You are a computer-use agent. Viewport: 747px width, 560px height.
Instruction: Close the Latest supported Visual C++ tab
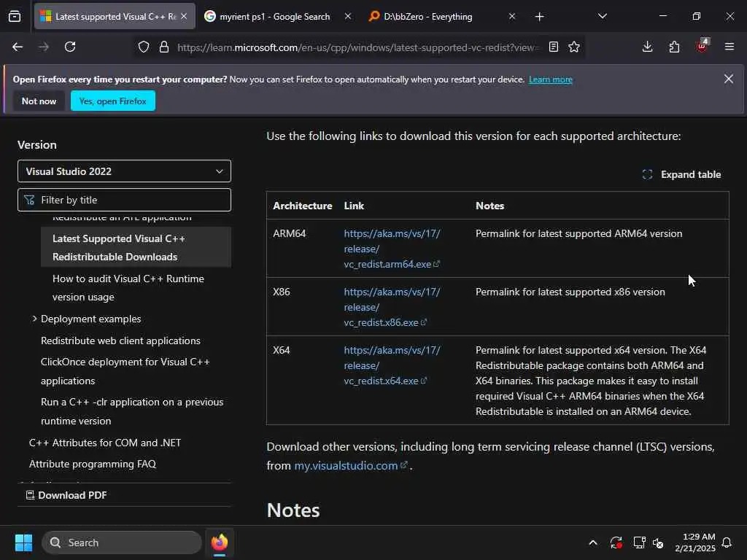184,16
